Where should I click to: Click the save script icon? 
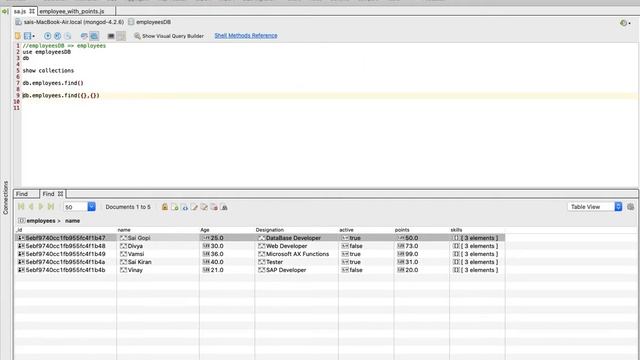click(x=27, y=36)
